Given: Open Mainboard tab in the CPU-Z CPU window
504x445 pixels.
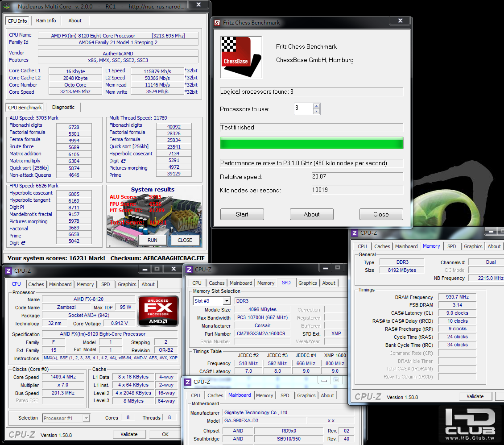Looking at the screenshot, I should pos(60,284).
